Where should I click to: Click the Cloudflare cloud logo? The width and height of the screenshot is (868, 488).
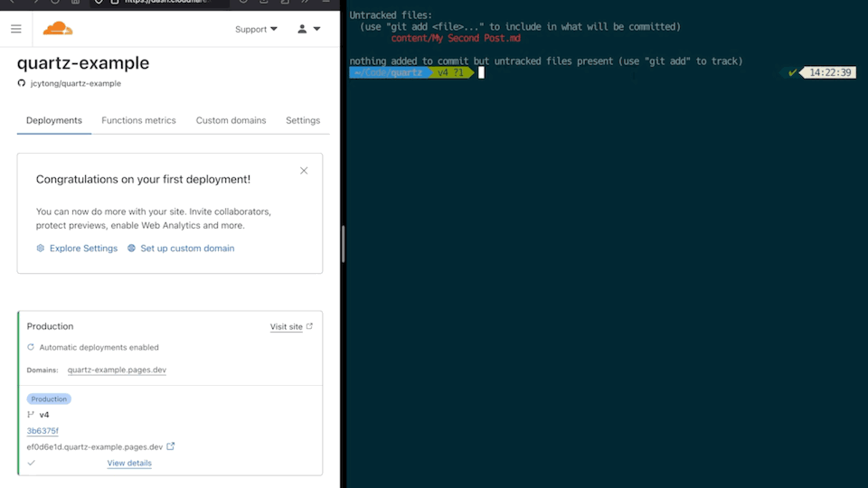[58, 29]
